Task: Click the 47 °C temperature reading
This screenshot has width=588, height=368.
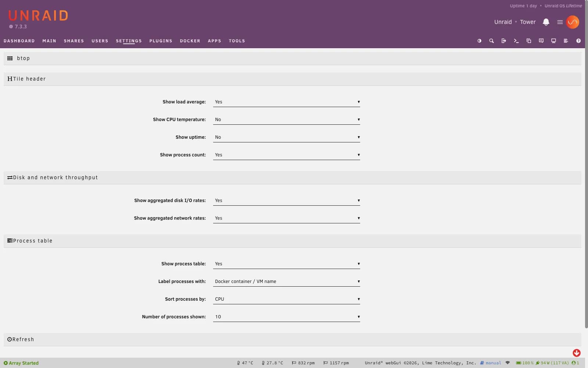Action: pyautogui.click(x=245, y=363)
